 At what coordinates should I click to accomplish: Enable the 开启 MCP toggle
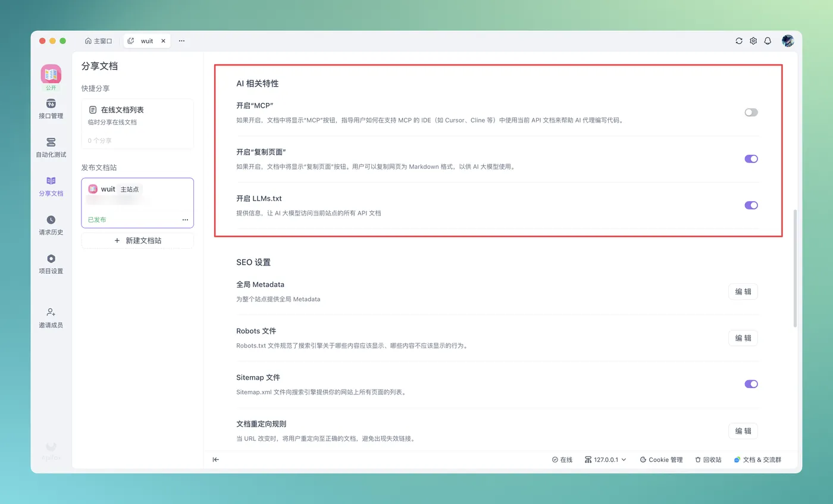(x=751, y=112)
